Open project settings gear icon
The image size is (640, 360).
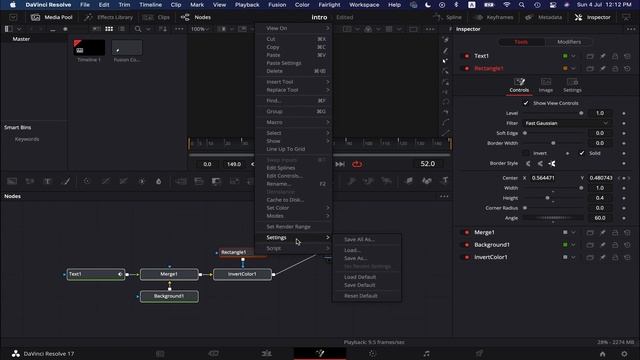624,354
